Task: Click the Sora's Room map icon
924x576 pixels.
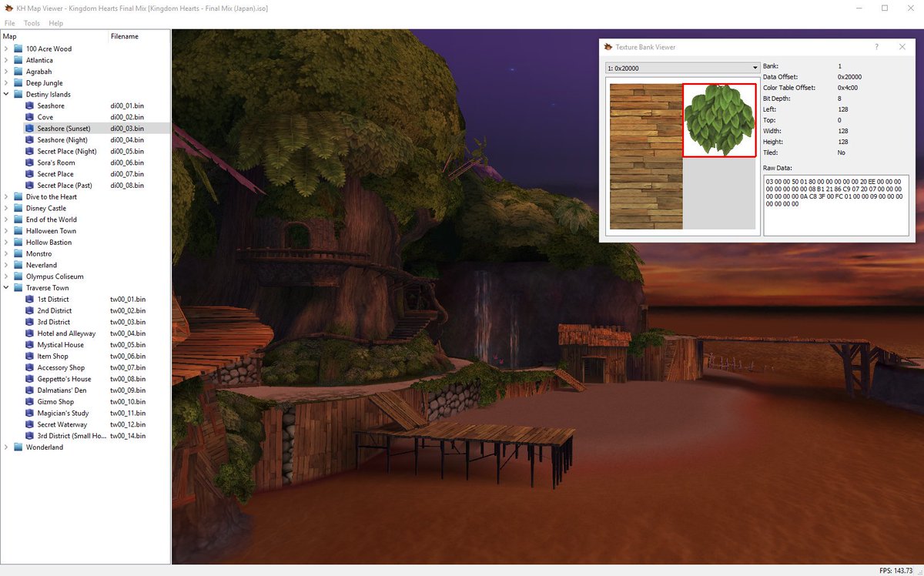Action: [x=29, y=162]
